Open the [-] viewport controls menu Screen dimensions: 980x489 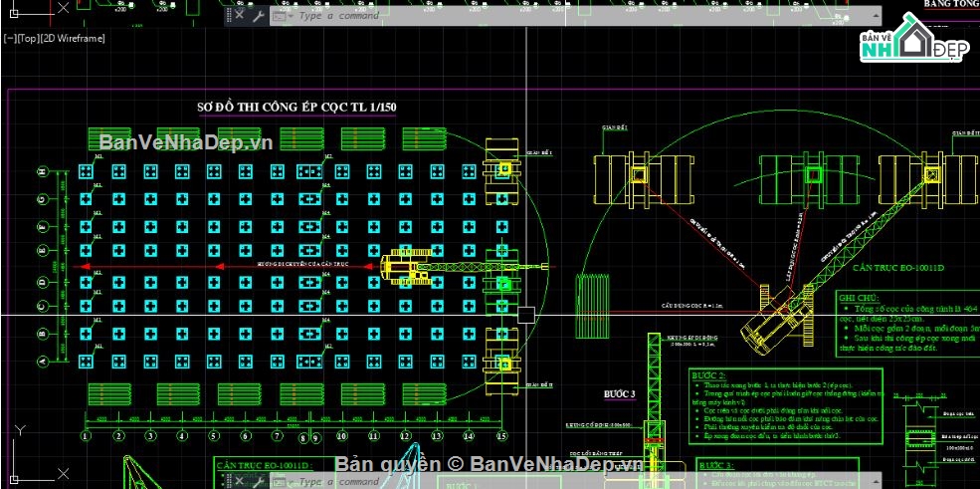(9, 38)
